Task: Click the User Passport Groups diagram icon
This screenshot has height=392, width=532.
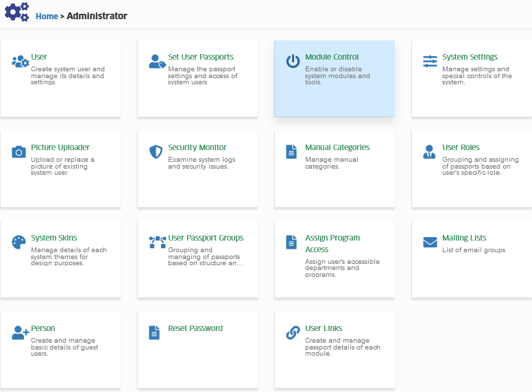Action: point(158,243)
